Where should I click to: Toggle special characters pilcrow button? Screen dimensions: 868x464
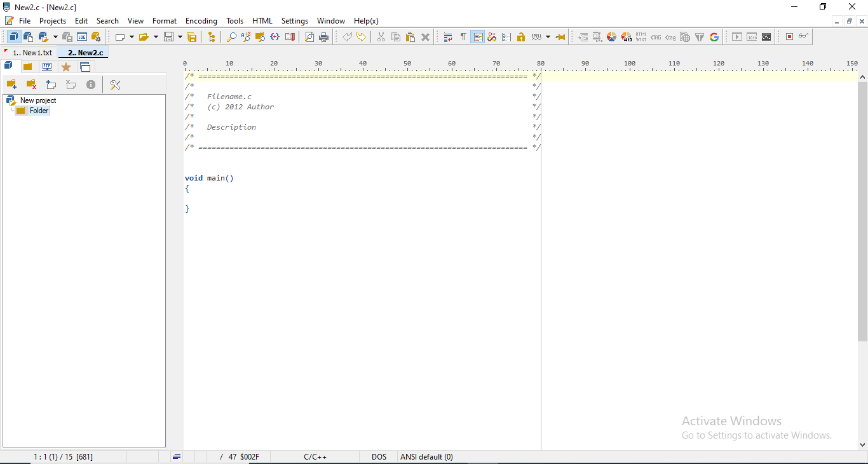click(x=463, y=37)
